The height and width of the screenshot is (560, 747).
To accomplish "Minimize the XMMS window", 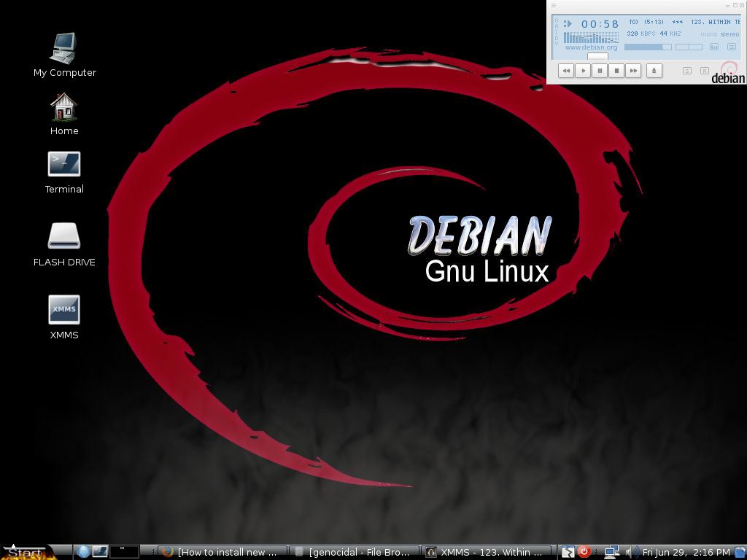I will [728, 5].
